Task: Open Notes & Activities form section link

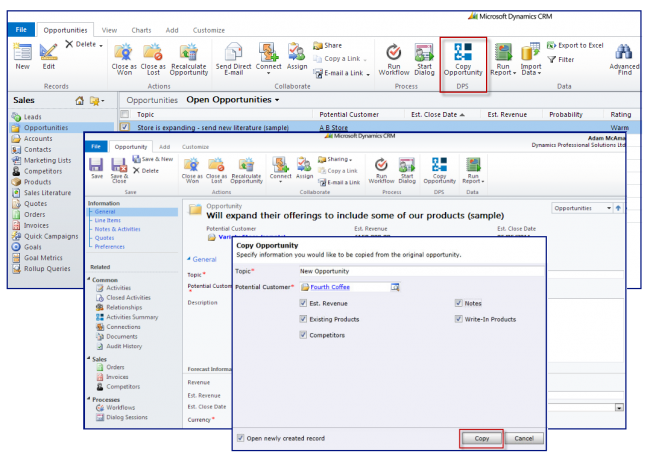Action: (x=117, y=229)
